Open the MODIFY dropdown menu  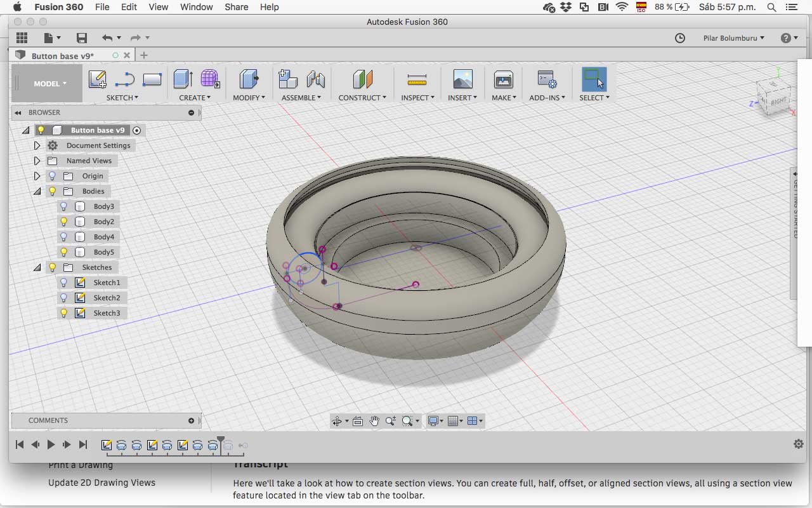click(x=249, y=98)
